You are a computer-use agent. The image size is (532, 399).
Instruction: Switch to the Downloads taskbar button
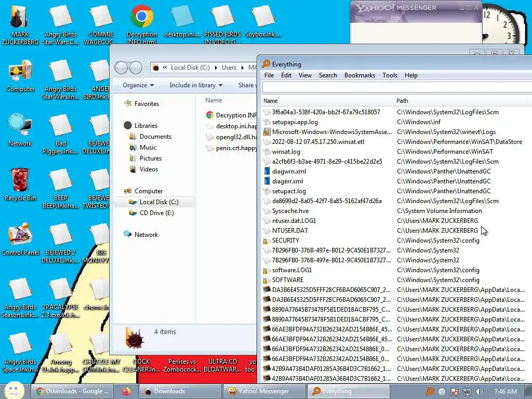click(180, 391)
